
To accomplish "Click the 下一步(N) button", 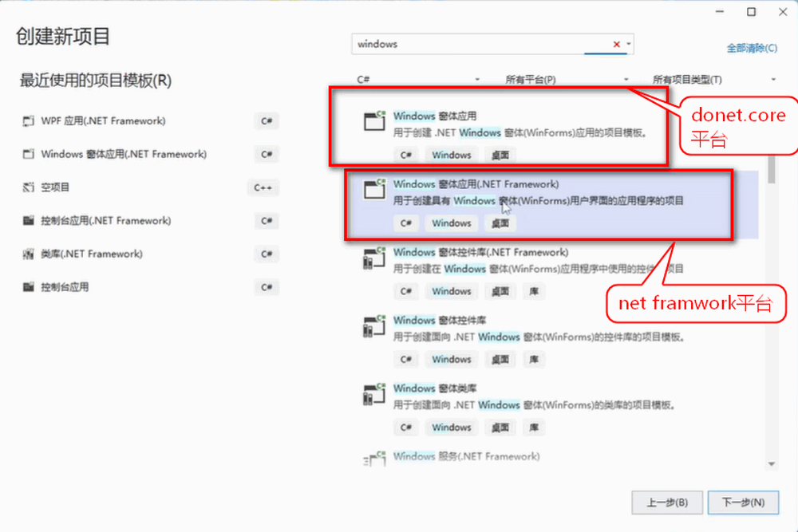I will (x=743, y=502).
